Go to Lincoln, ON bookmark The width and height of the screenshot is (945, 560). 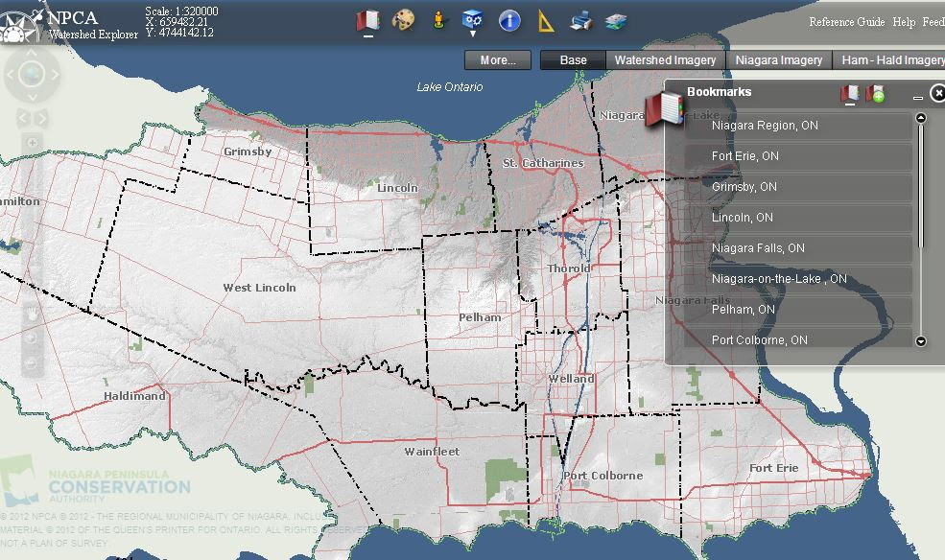798,218
